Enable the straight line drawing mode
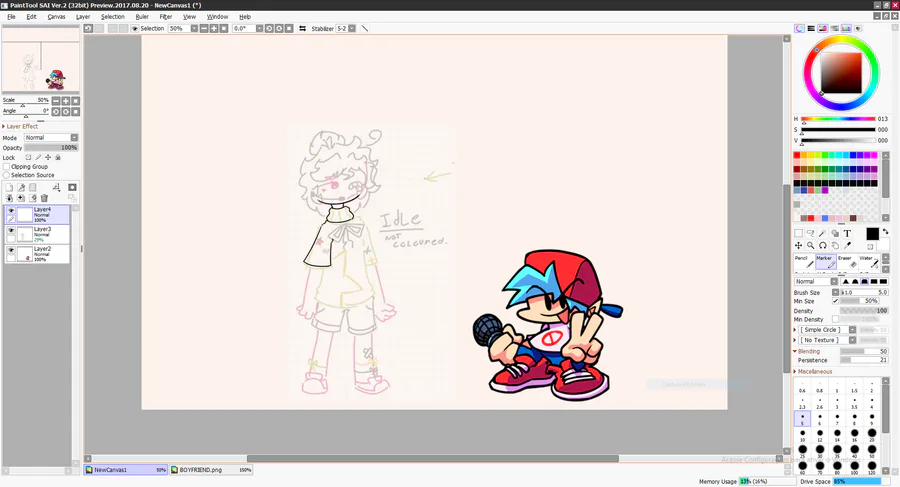The height and width of the screenshot is (487, 900). 364,28
